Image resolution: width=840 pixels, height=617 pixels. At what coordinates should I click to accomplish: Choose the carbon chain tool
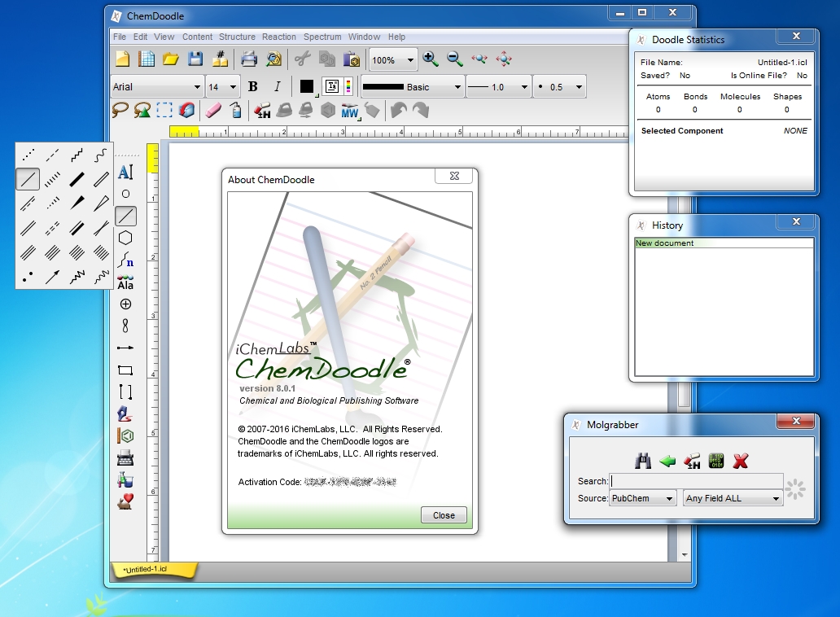125,260
